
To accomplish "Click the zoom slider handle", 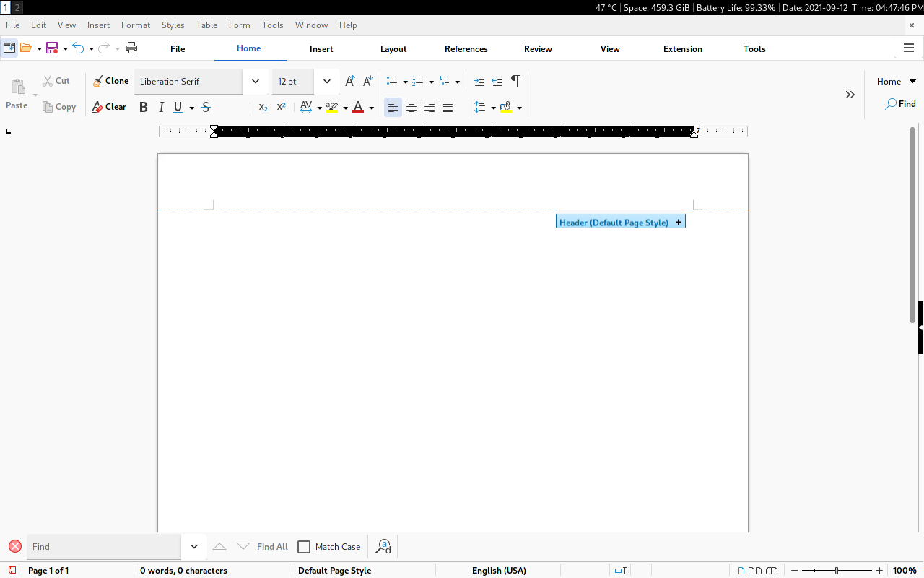I will [x=837, y=571].
